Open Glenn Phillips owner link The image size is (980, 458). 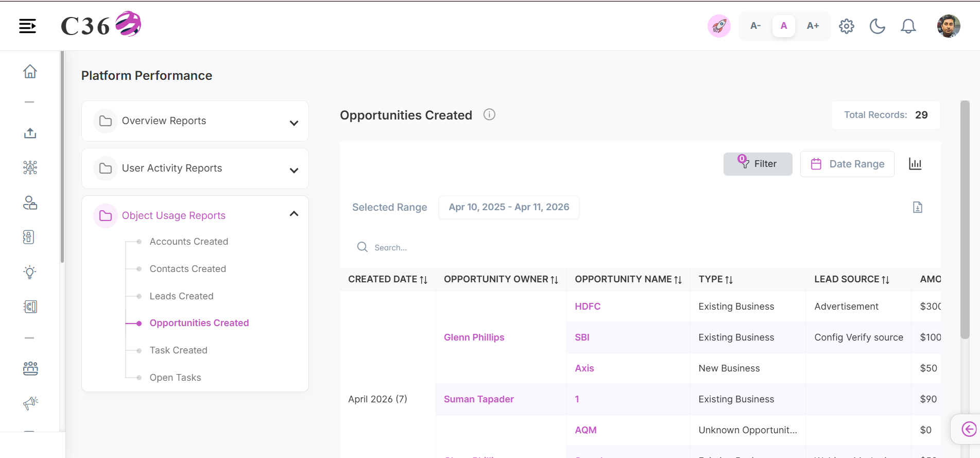pos(474,337)
